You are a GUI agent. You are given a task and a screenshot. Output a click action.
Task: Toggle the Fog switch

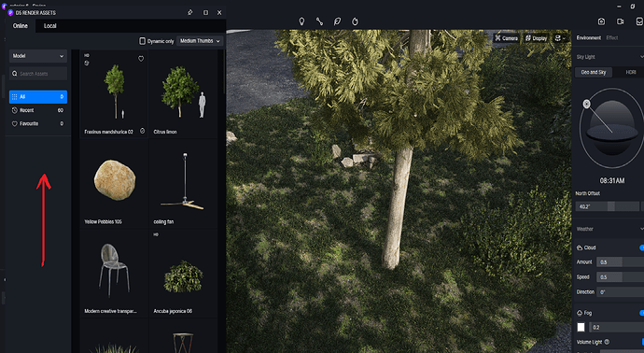click(x=641, y=313)
